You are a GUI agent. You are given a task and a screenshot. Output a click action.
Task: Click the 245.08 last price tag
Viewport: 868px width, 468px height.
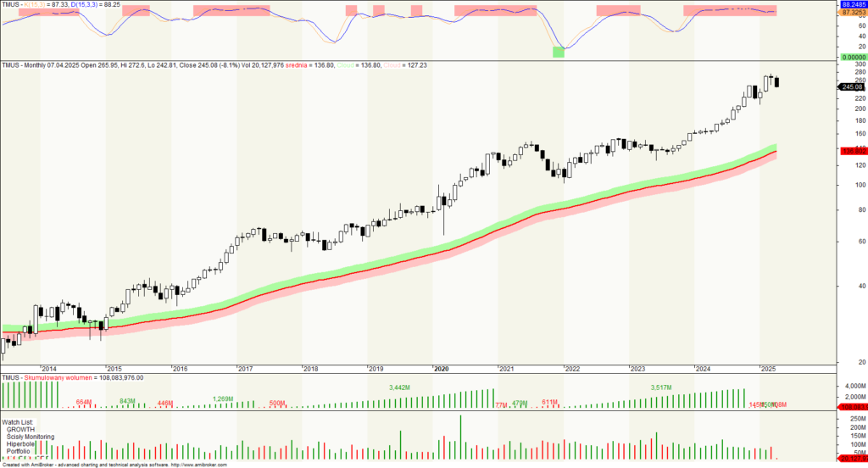[852, 87]
